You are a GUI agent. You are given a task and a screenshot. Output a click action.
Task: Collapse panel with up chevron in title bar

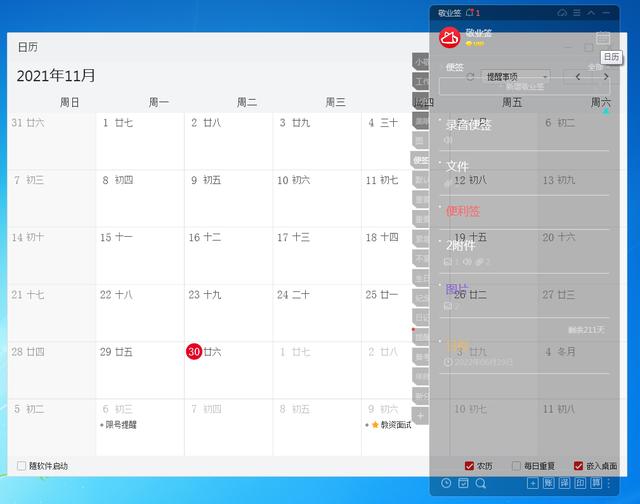coord(591,13)
